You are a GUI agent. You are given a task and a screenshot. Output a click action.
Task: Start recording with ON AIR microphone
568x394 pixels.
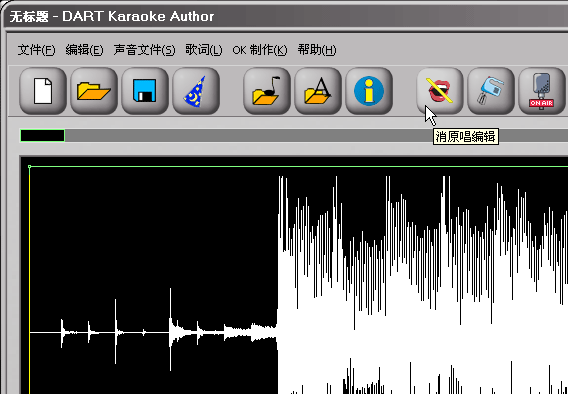542,91
